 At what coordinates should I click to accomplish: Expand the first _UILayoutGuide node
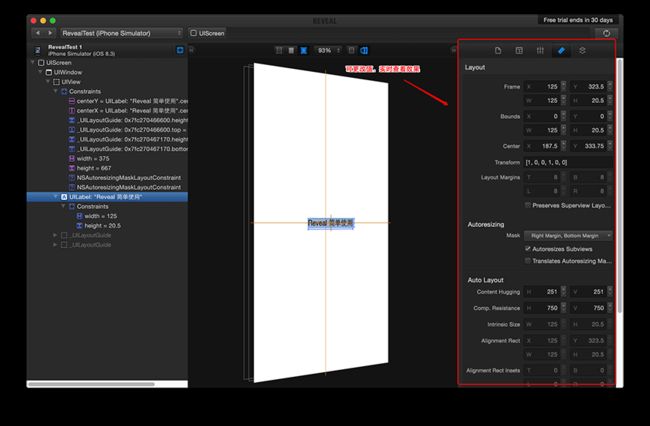55,235
